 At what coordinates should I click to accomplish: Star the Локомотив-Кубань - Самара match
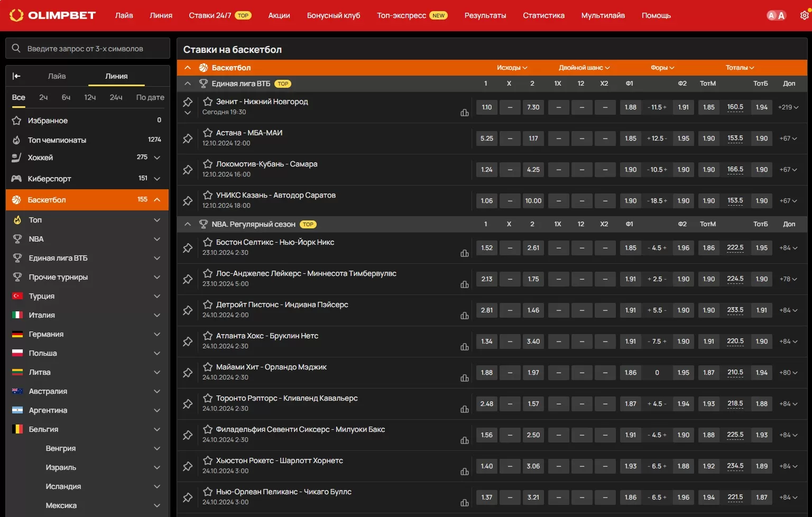pos(208,164)
